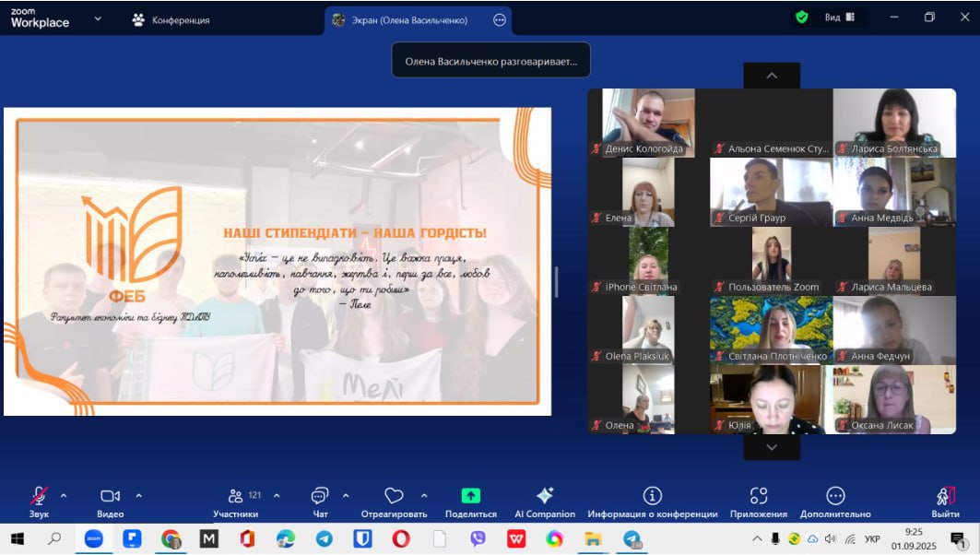Click the Выйти leave button

(945, 496)
